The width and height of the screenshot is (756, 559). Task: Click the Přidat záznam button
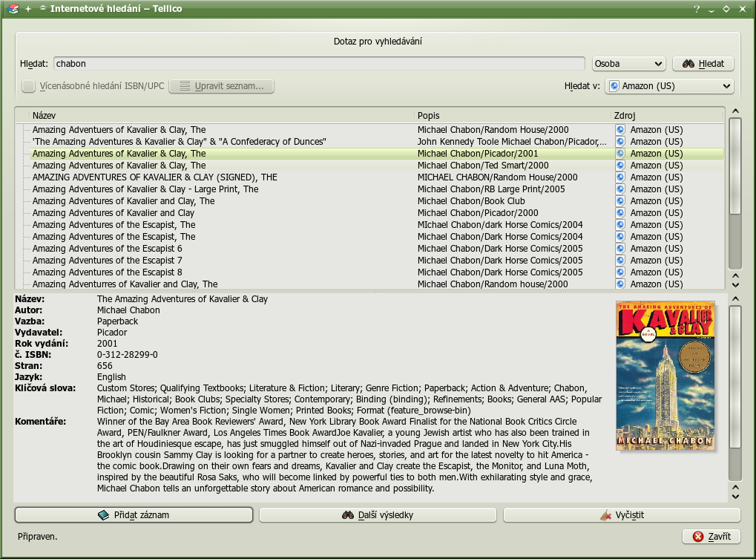(134, 515)
